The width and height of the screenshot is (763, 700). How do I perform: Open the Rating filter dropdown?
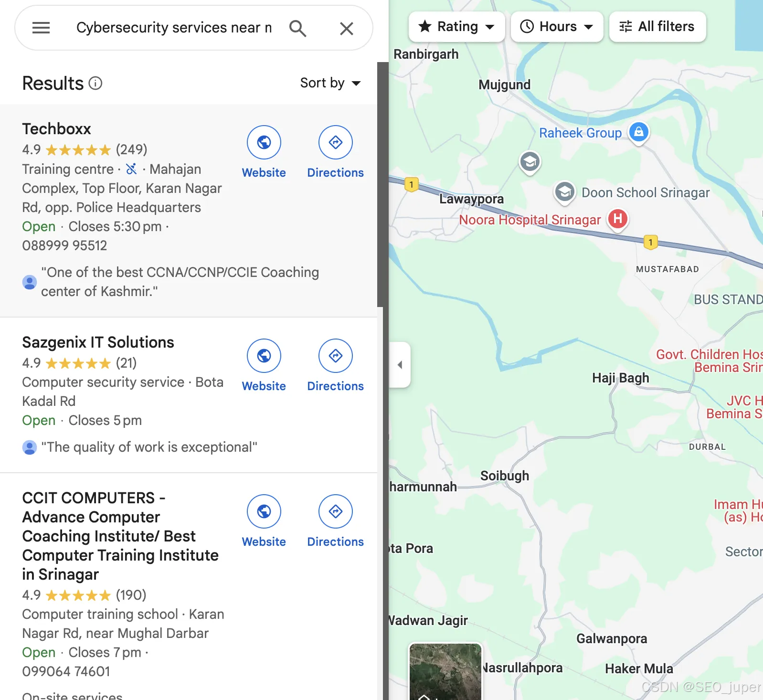click(457, 27)
